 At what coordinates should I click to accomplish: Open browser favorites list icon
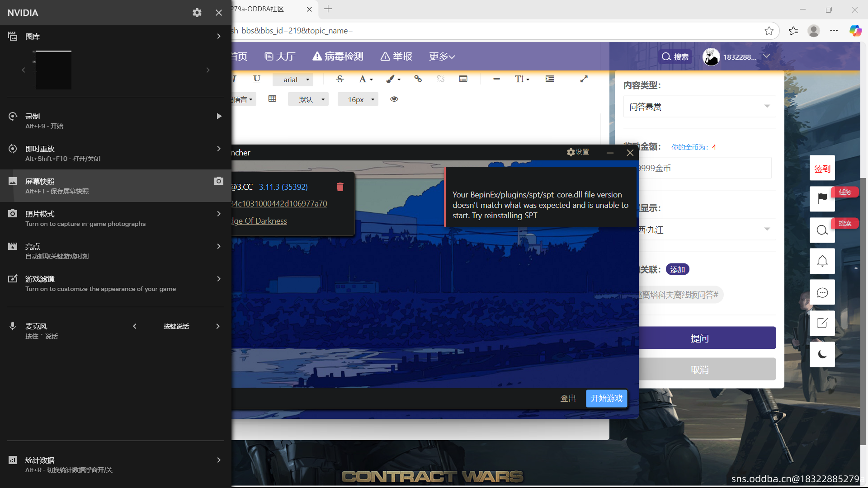coord(793,31)
